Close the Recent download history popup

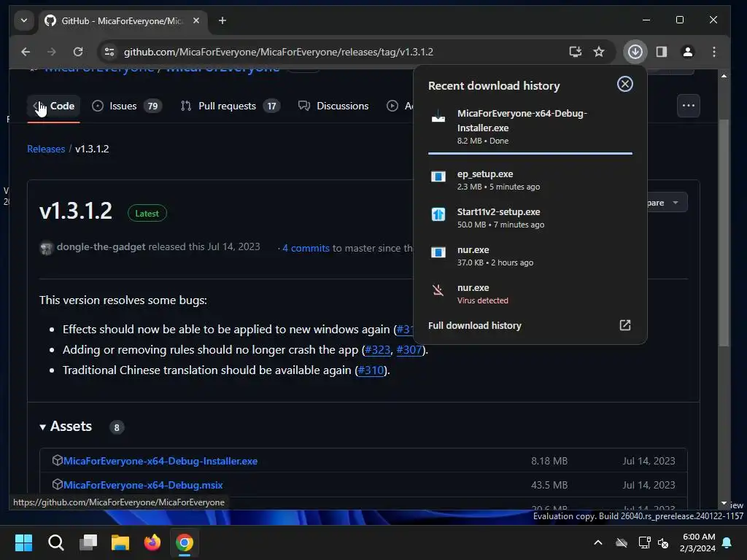(x=624, y=84)
